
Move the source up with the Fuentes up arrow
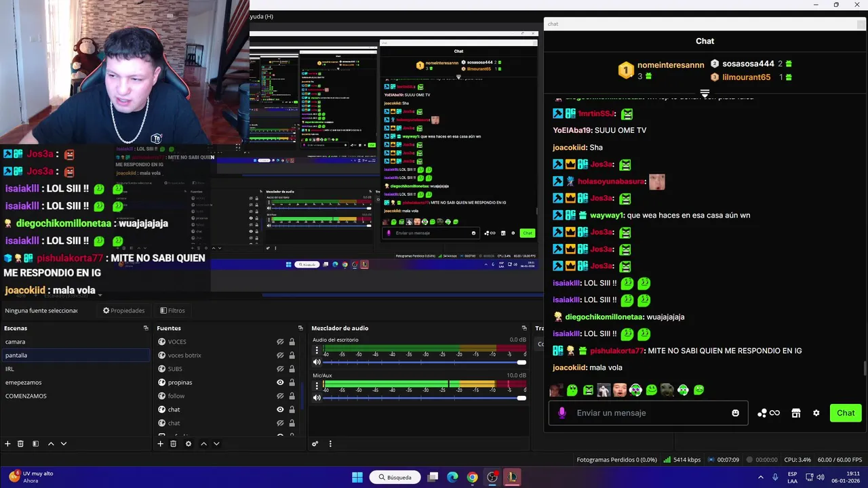[x=203, y=444]
